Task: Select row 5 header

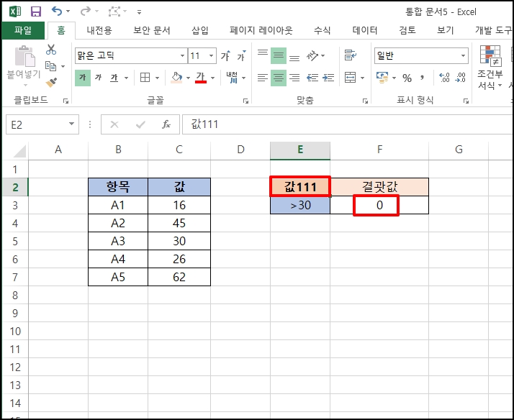Action: (15, 241)
